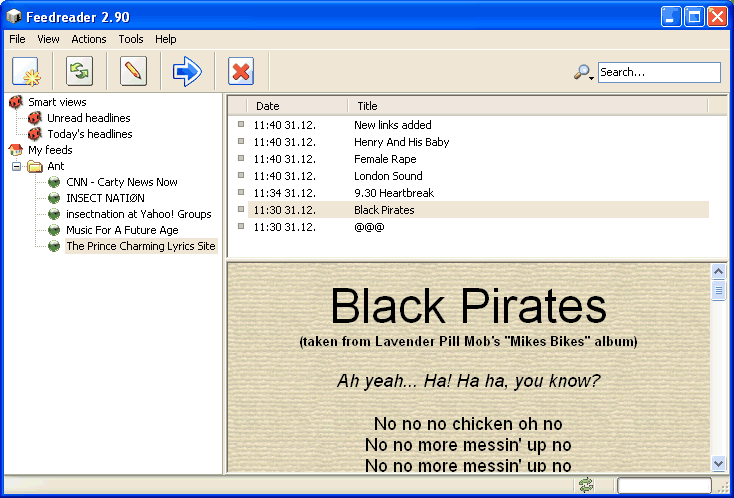Image resolution: width=734 pixels, height=498 pixels.
Task: Select the Unread headlines smart view
Action: (88, 118)
